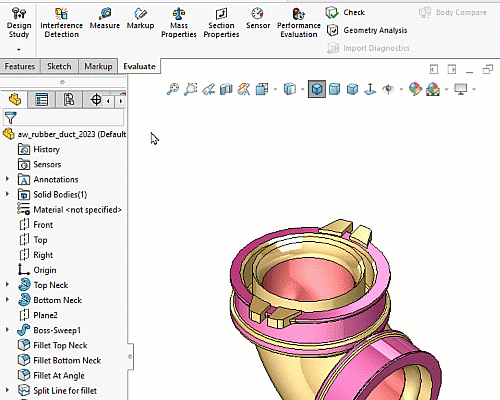Select the PropertyManager tab icon
Image resolution: width=500 pixels, height=400 pixels.
(42, 99)
